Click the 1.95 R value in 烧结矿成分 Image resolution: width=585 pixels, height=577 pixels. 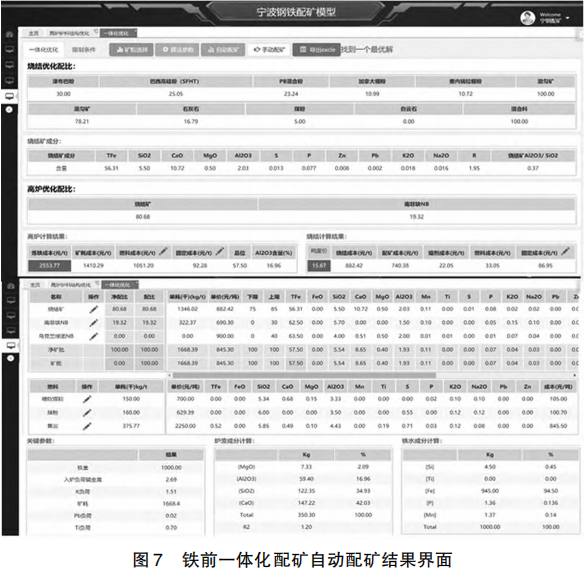click(474, 168)
